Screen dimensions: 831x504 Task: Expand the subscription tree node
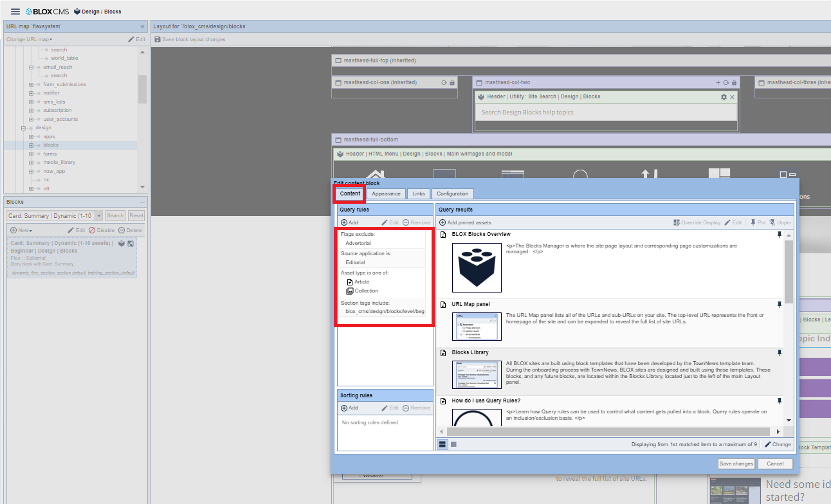coord(32,110)
